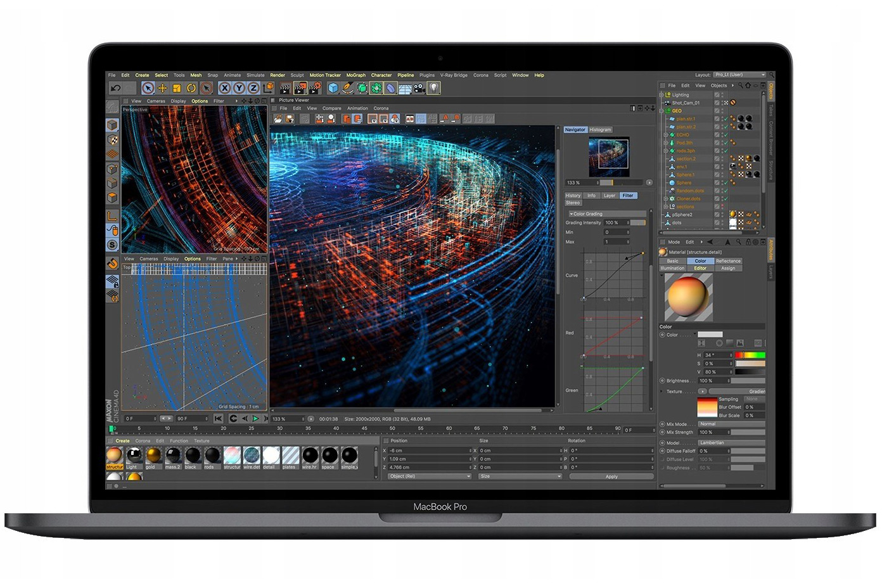Image resolution: width=882 pixels, height=588 pixels.
Task: Click the material Color swatch
Action: click(710, 335)
